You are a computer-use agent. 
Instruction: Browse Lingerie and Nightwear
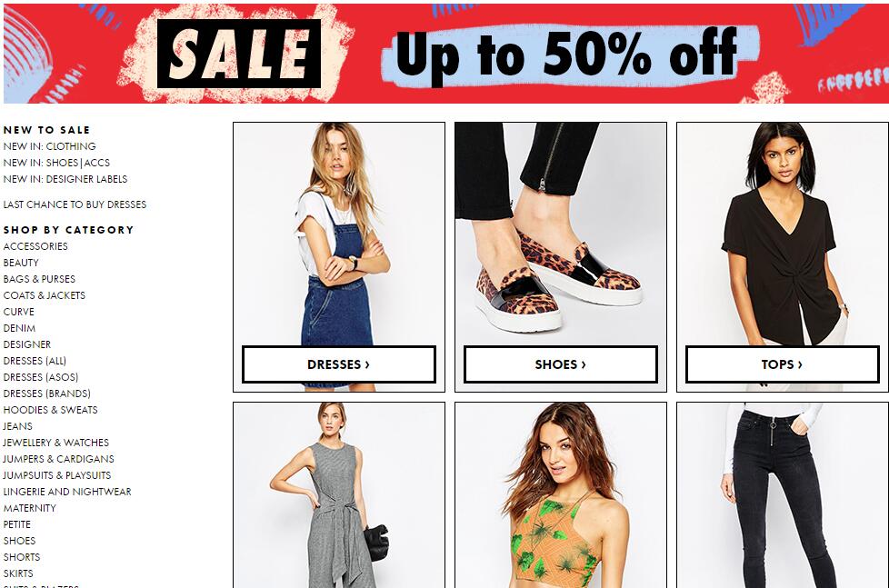[x=67, y=492]
